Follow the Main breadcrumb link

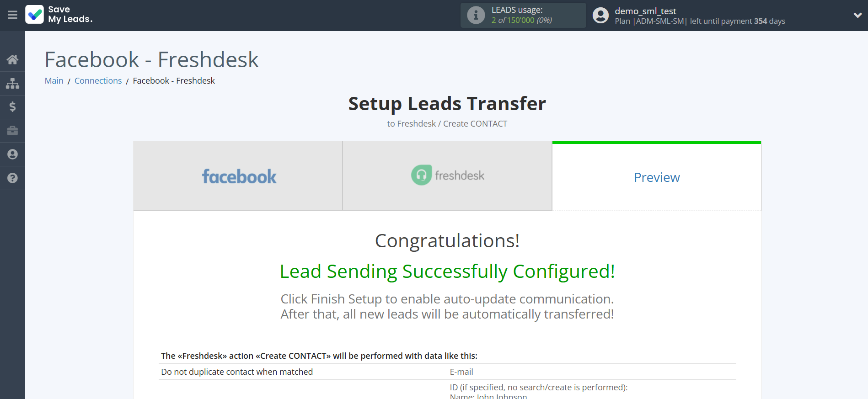(x=54, y=81)
